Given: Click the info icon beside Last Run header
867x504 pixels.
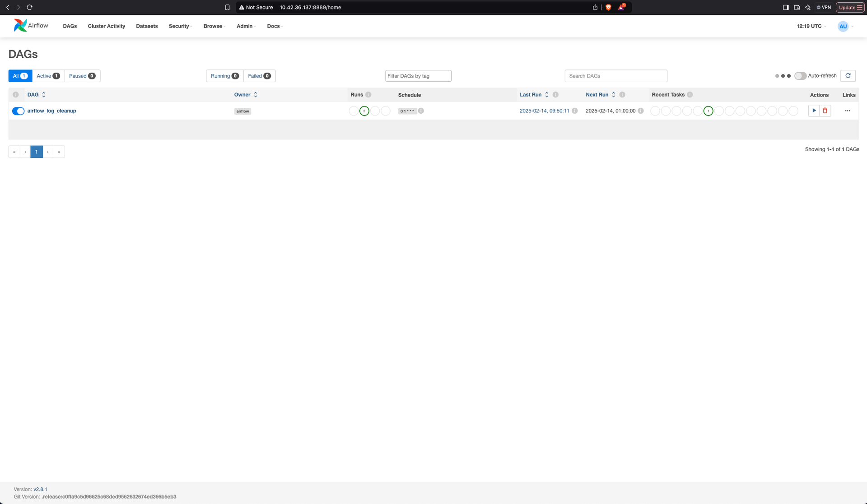Looking at the screenshot, I should [x=555, y=95].
